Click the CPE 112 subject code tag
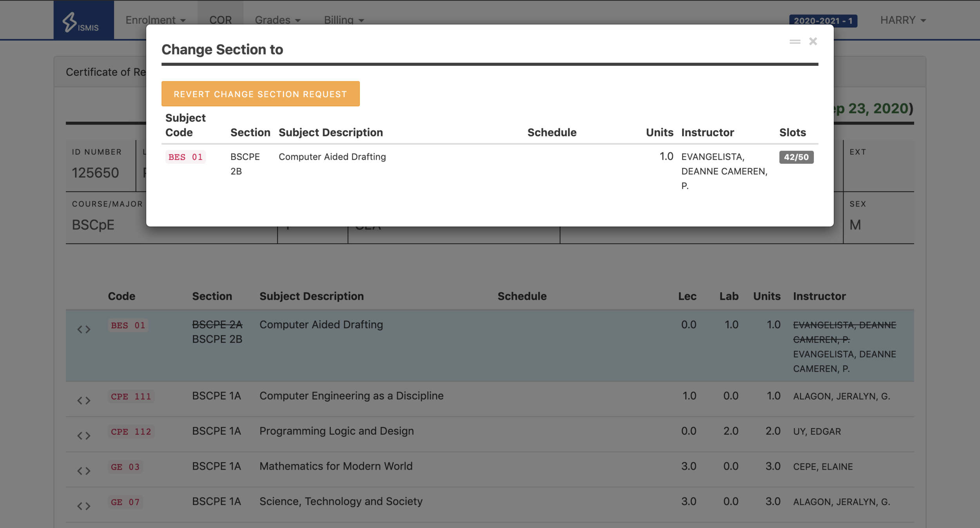980x528 pixels. click(x=131, y=432)
